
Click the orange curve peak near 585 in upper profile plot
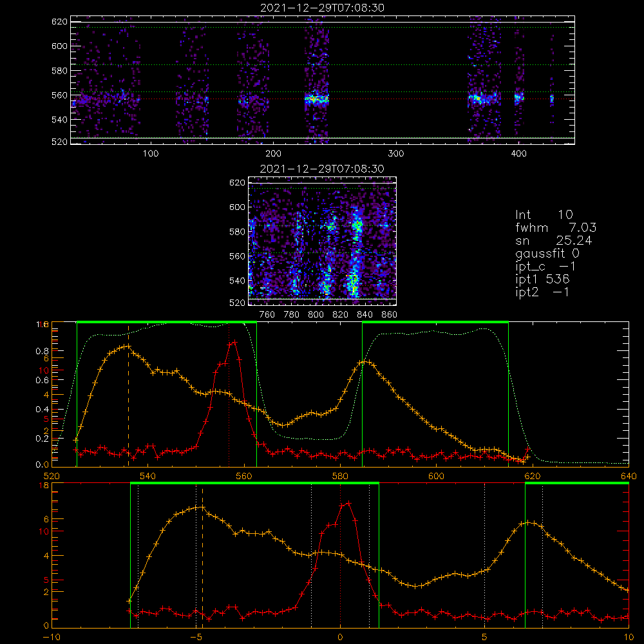(x=365, y=362)
